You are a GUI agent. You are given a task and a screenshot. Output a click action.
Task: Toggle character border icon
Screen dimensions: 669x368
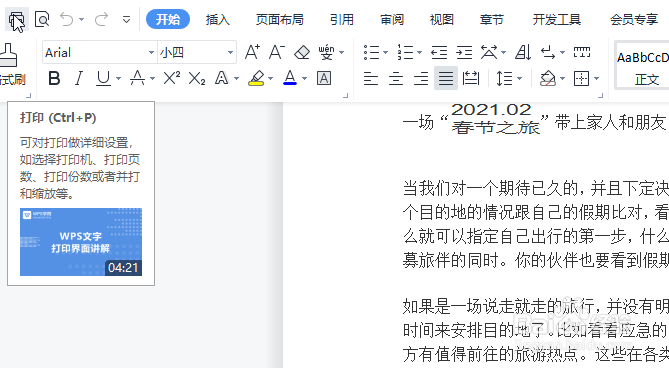(324, 78)
